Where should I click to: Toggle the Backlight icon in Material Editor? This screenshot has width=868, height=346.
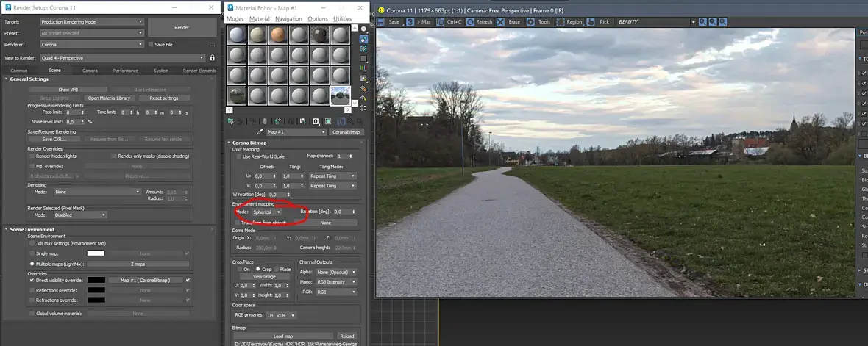pos(363,39)
